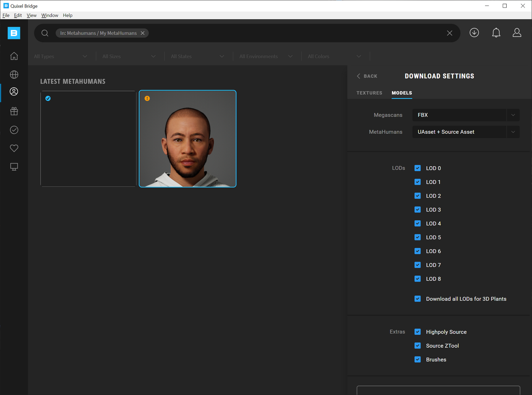532x395 pixels.
Task: Uncheck the LOD 4 checkbox
Action: tap(418, 223)
